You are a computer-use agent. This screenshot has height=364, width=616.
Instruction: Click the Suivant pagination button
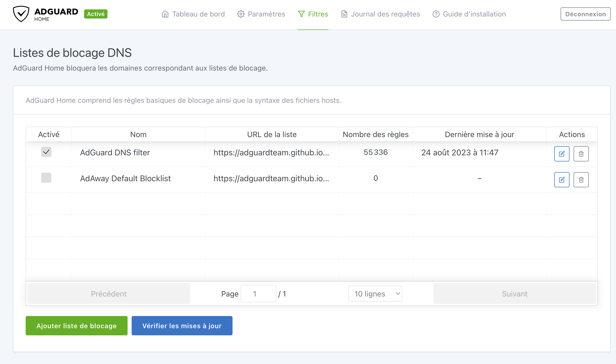pyautogui.click(x=515, y=294)
